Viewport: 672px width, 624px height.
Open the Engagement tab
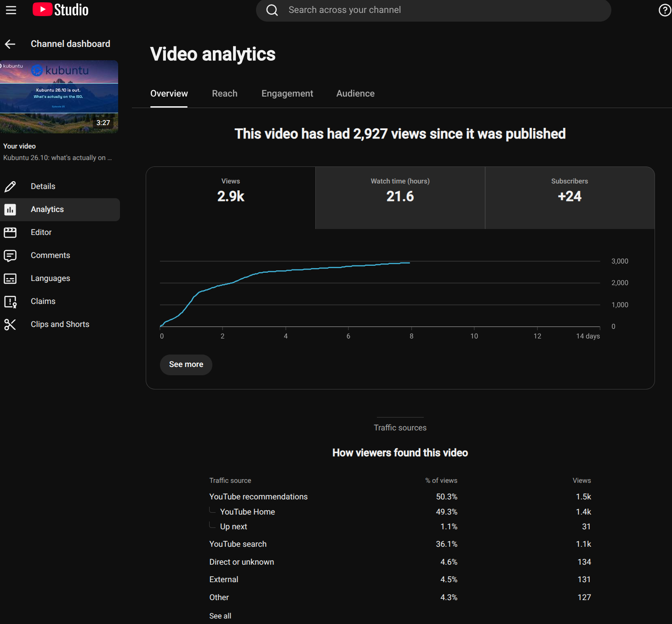pos(287,93)
